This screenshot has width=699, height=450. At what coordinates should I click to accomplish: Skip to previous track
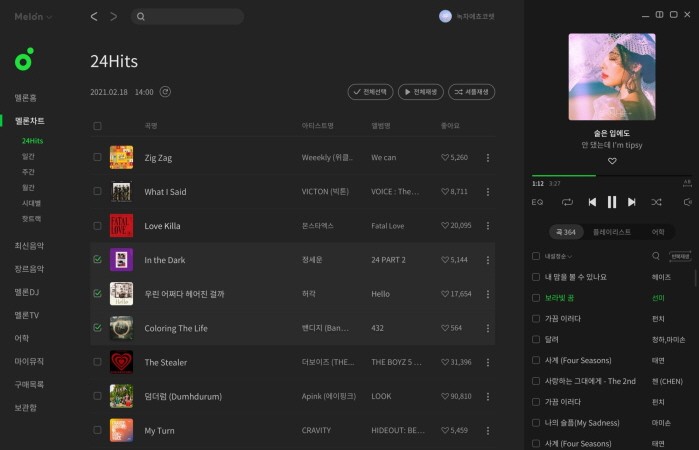[x=592, y=202]
